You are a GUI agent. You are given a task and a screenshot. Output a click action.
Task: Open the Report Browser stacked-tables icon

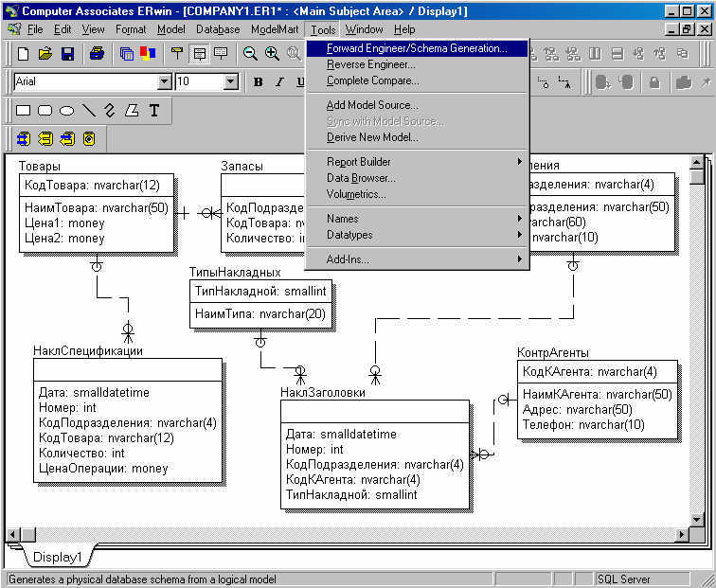[127, 54]
